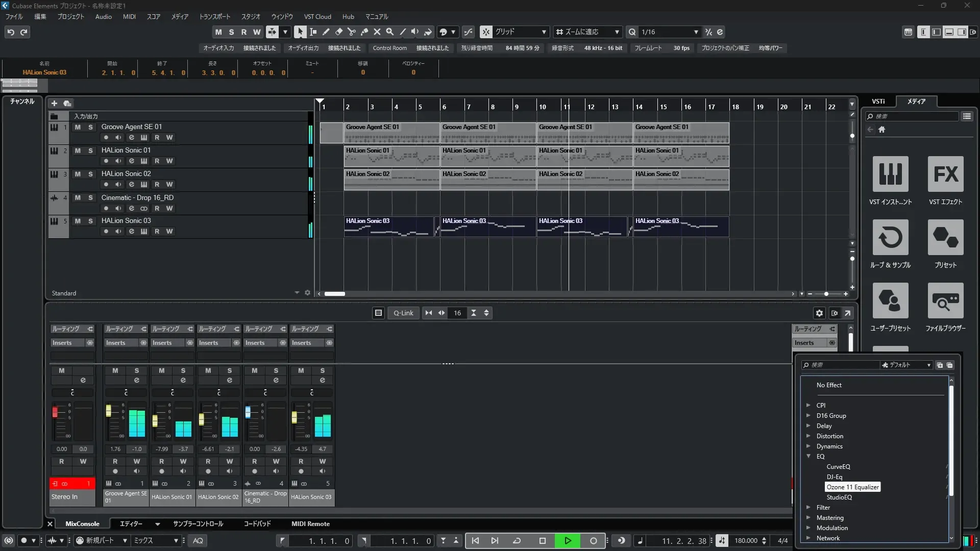Select the Mute X tool
980x551 pixels.
377,32
